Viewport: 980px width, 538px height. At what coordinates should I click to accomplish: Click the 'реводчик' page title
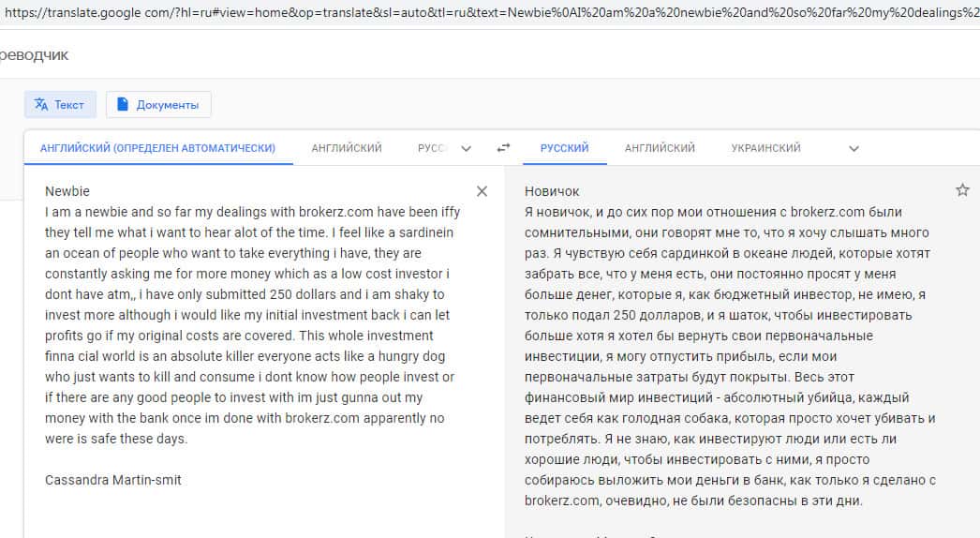point(36,54)
